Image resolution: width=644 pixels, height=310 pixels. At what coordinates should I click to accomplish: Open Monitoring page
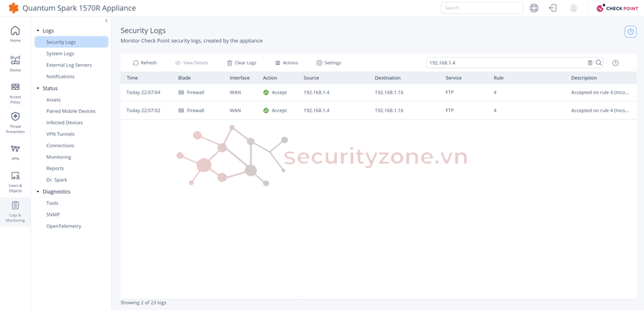click(x=59, y=157)
